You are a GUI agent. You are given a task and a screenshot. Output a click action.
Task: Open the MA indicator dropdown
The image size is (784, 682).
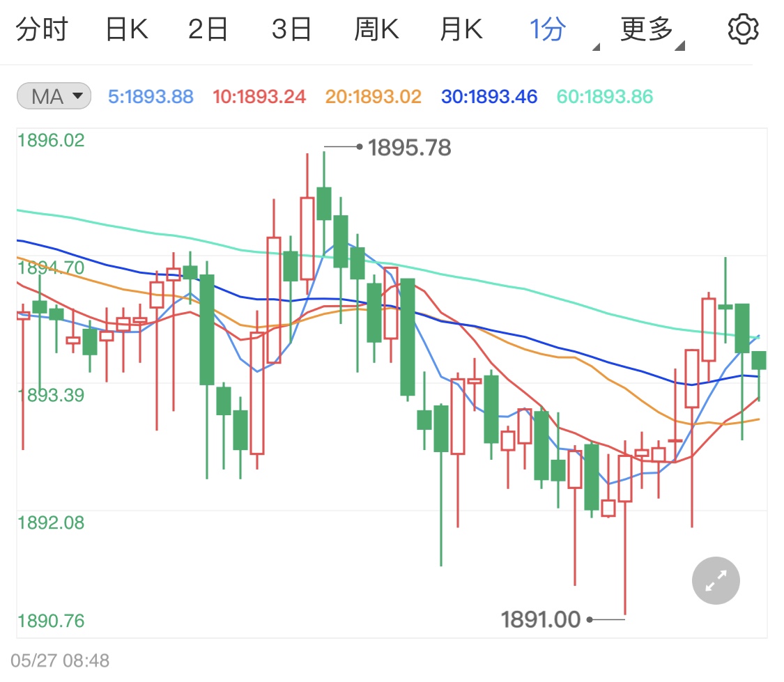click(x=54, y=96)
